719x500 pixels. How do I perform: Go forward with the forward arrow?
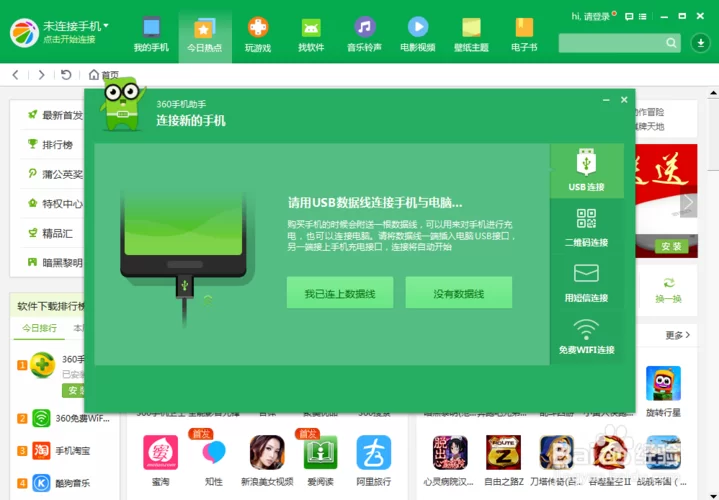pyautogui.click(x=41, y=75)
